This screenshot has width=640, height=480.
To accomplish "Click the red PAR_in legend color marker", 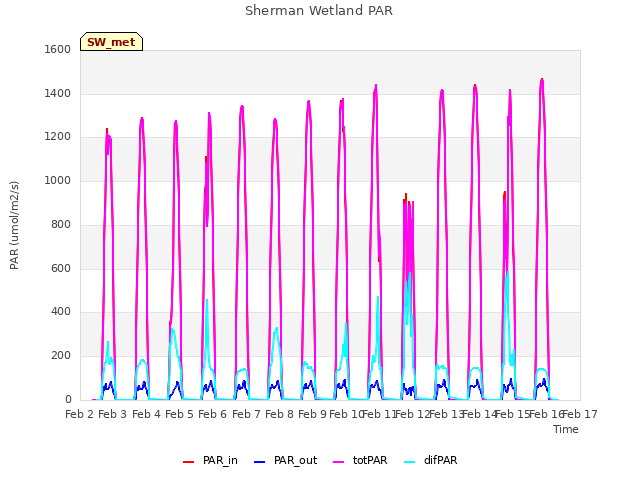I will (x=188, y=462).
